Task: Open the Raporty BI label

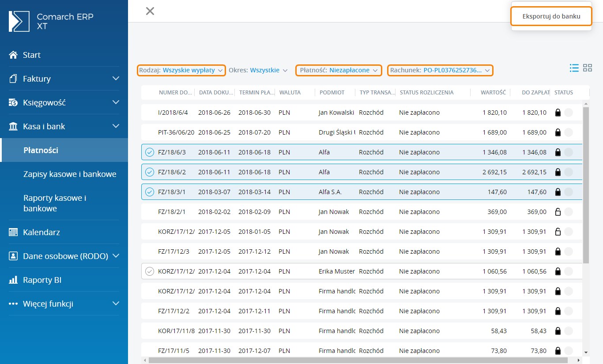Action: (42, 280)
